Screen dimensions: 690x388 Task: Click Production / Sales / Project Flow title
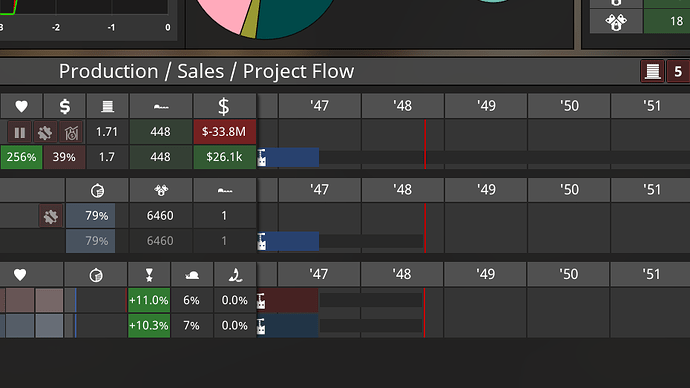pyautogui.click(x=206, y=71)
